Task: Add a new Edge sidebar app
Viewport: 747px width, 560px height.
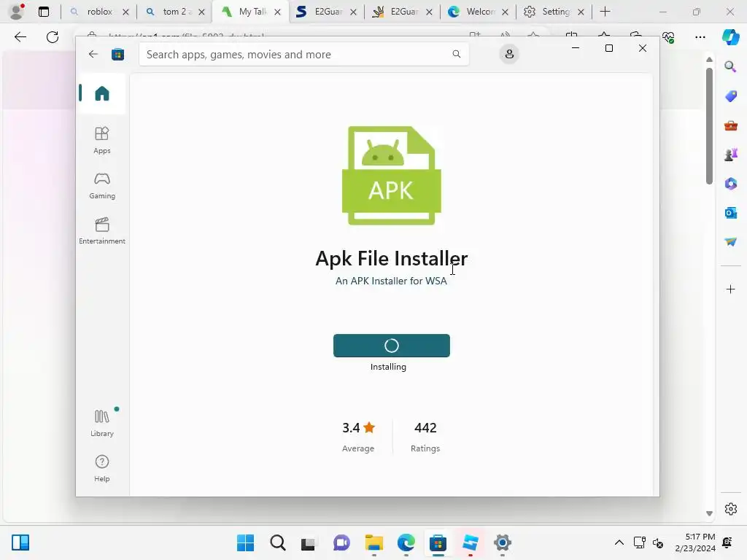Action: click(730, 289)
